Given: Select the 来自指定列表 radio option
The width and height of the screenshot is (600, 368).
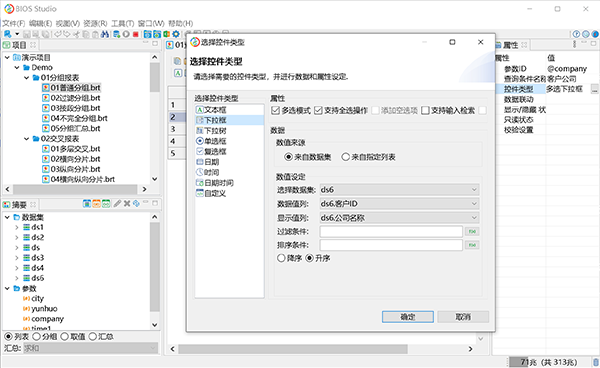Looking at the screenshot, I should (x=346, y=157).
